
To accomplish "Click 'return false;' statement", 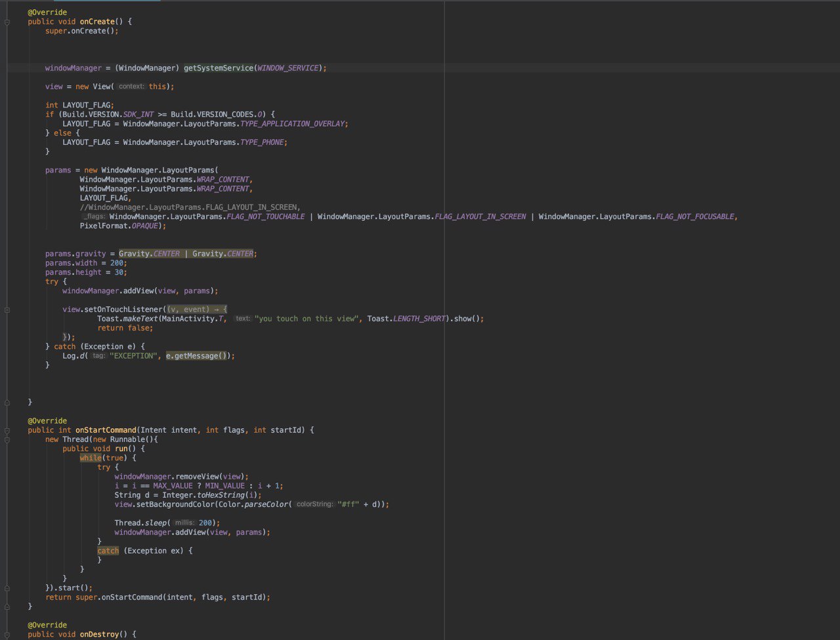I will pos(125,328).
